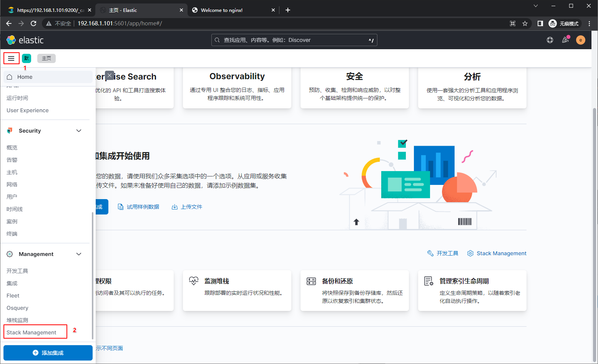The height and width of the screenshot is (364, 598).
Task: Go back with browser back arrow
Action: coord(8,23)
